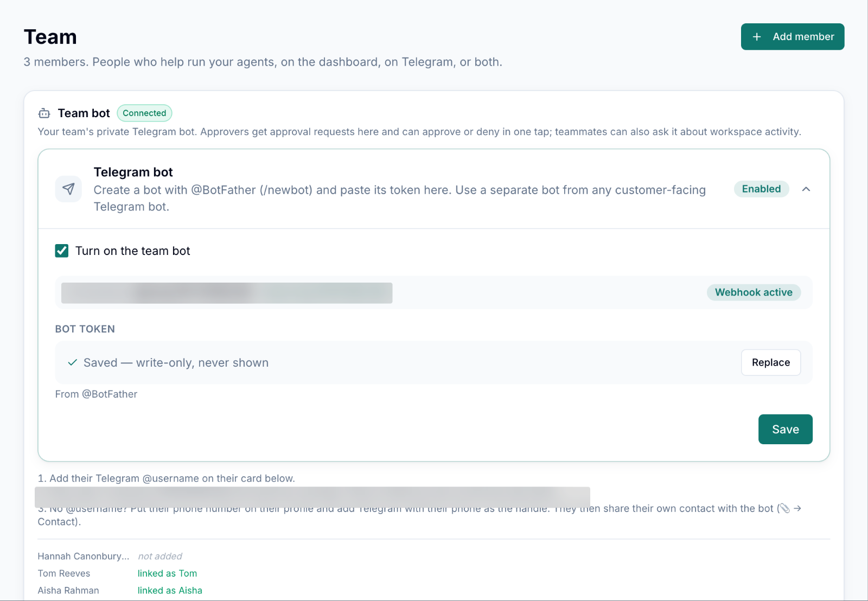Click 'linked as Aisha' status
Viewport: 868px width, 601px height.
tap(170, 591)
